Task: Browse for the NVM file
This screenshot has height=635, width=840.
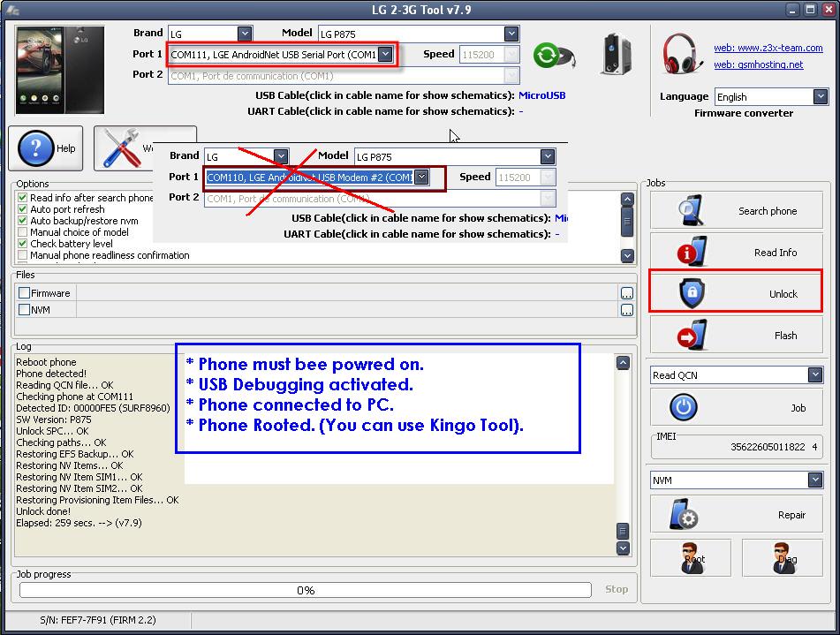Action: [627, 310]
